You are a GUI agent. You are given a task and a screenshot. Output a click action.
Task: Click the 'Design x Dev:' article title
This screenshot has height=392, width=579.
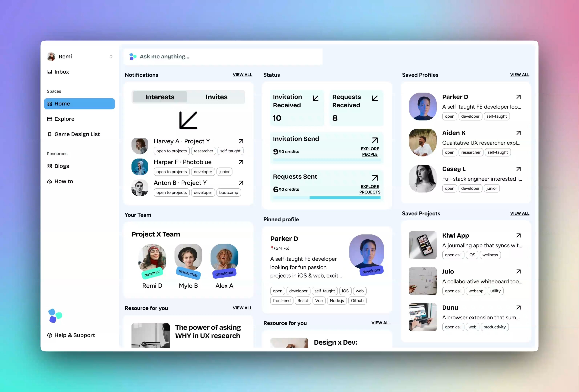(x=335, y=342)
